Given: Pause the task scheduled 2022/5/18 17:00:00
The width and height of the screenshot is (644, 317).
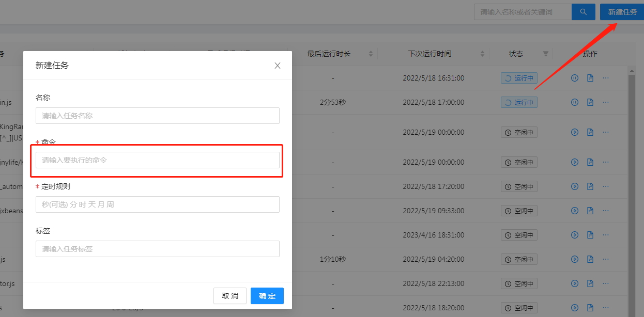Looking at the screenshot, I should tap(574, 102).
